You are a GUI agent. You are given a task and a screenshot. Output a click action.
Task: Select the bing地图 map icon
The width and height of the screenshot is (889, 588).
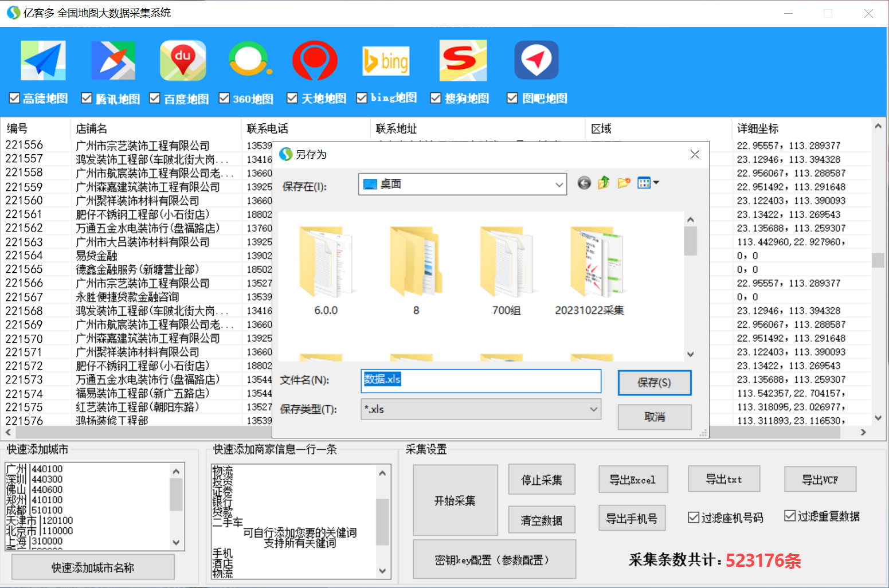[x=386, y=60]
